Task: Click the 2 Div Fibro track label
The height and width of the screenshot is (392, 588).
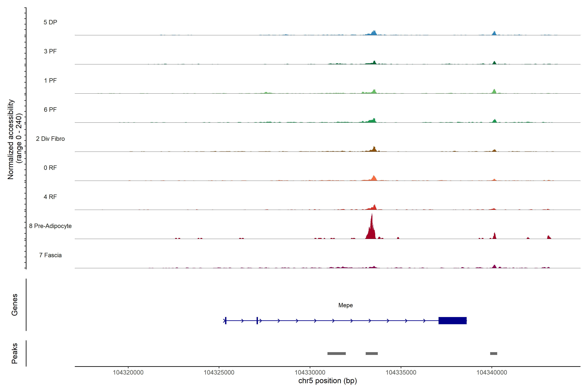Action: [50, 139]
